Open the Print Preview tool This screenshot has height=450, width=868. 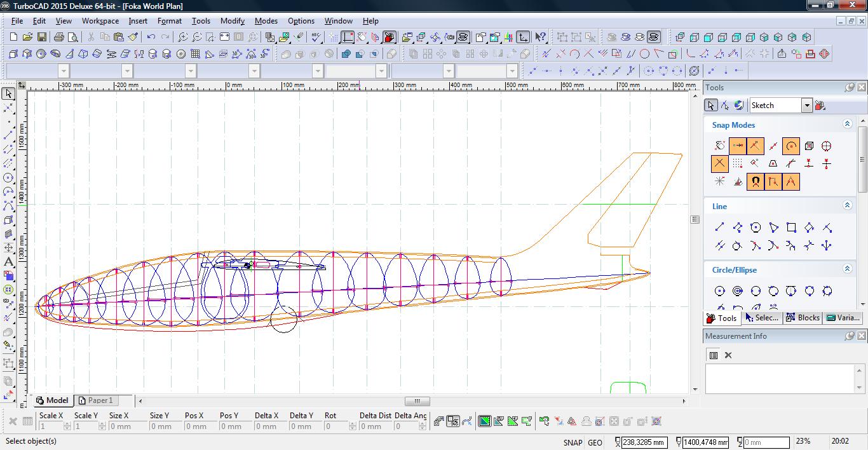tap(73, 37)
